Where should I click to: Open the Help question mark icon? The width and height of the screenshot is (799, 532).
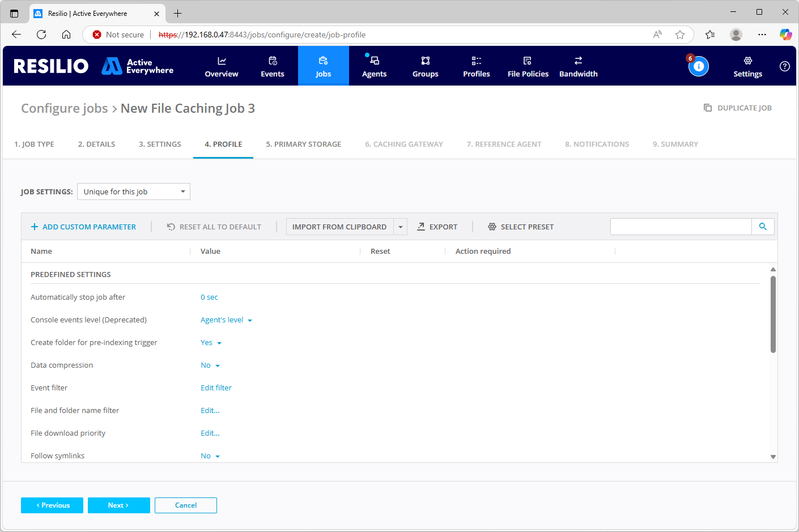coord(784,66)
